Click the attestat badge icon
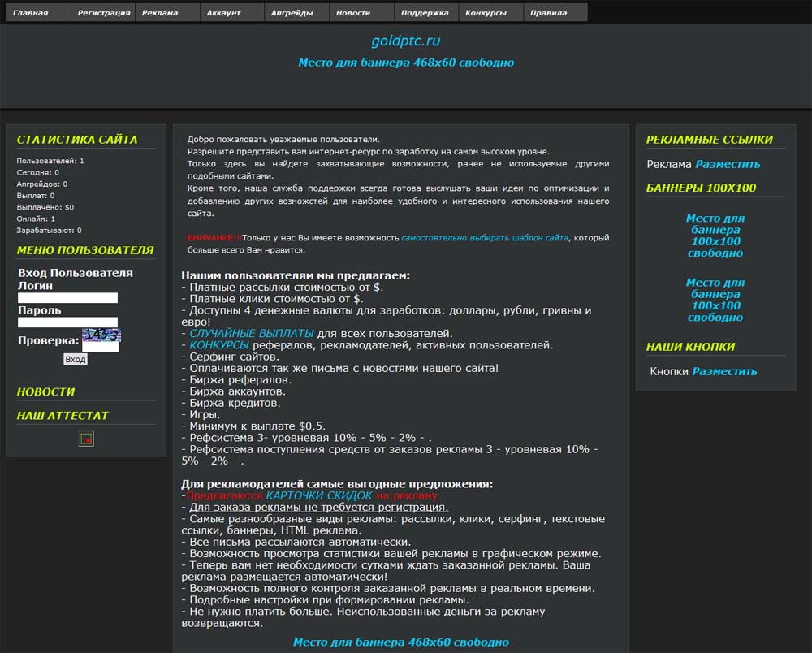Viewport: 812px width, 653px height. coord(87,439)
